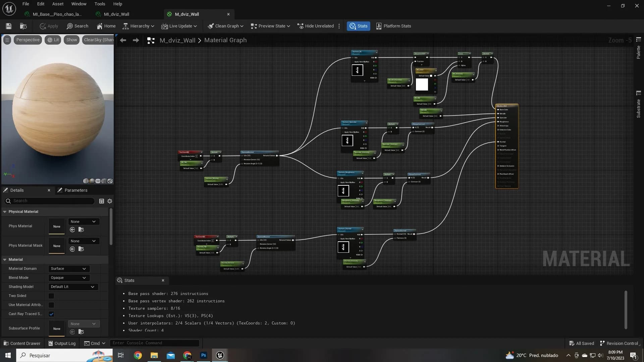This screenshot has height=362, width=644.
Task: Toggle Use Material Attributes checkbox
Action: point(51,305)
